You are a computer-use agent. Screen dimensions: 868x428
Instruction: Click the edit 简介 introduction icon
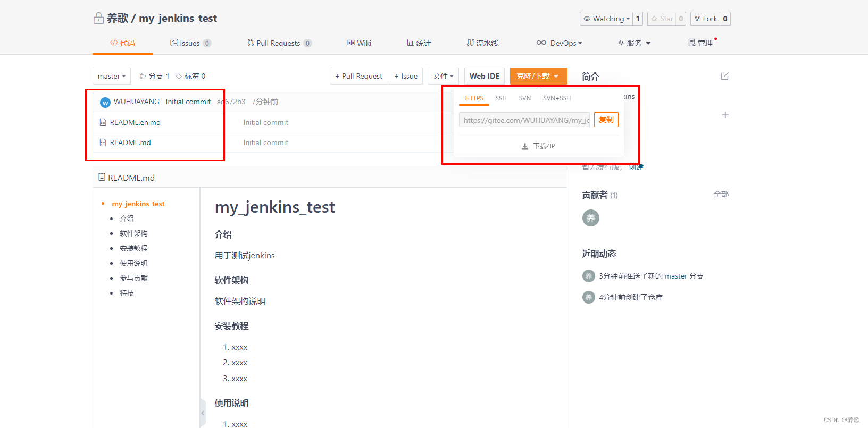(x=724, y=76)
